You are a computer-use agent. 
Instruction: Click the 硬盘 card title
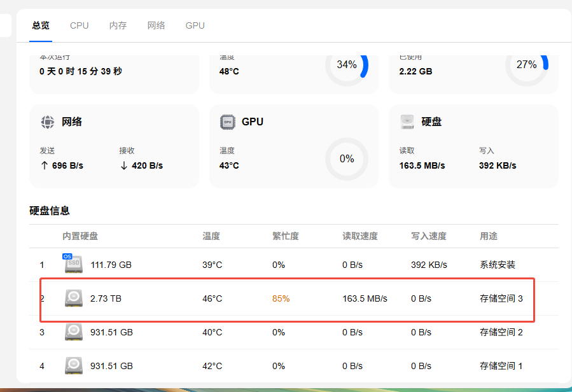click(x=431, y=122)
